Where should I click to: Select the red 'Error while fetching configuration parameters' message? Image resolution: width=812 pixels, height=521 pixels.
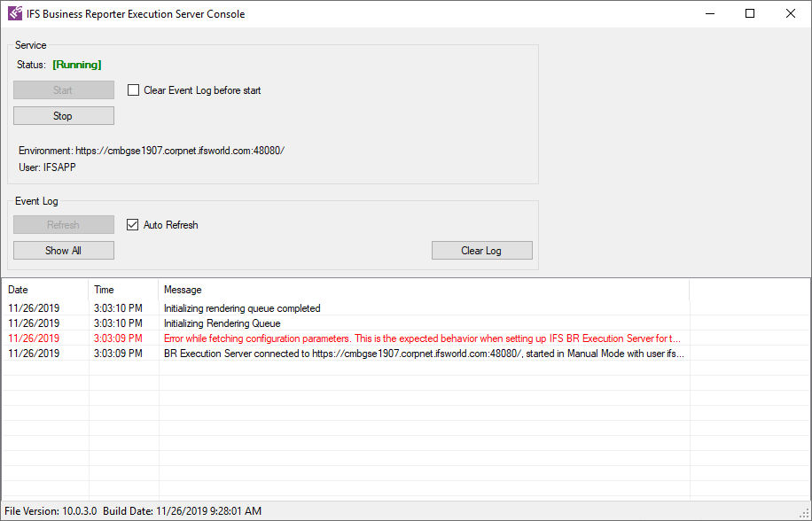[422, 338]
